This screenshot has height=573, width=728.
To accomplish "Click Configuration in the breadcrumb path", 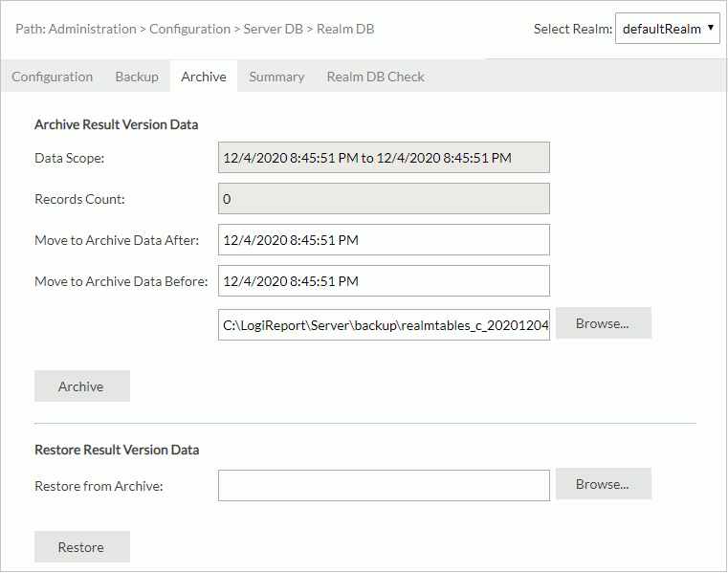I will pos(188,30).
